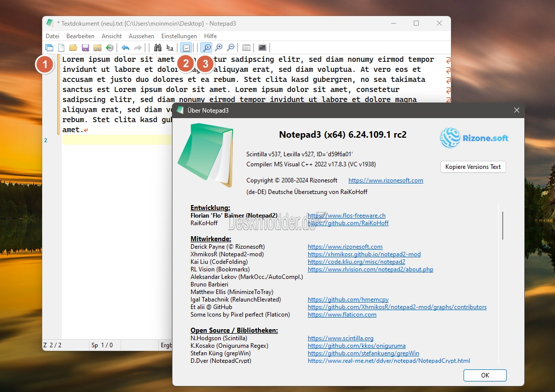Click the Notepad3 icon in main title bar
555x392 pixels.
(50, 23)
